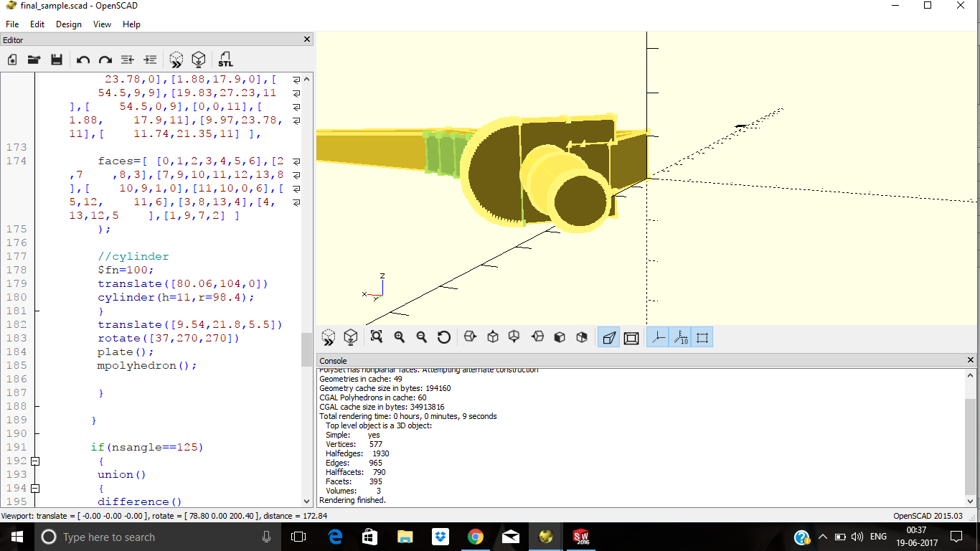Toggle the crosshairs display
Screen dimensions: 980x551
pyautogui.click(x=702, y=336)
